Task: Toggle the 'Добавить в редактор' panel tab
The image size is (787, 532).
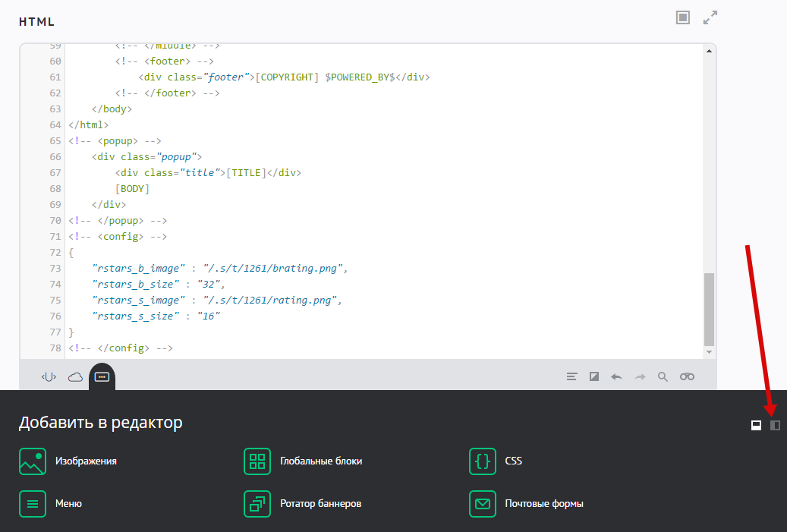Action: click(x=102, y=376)
